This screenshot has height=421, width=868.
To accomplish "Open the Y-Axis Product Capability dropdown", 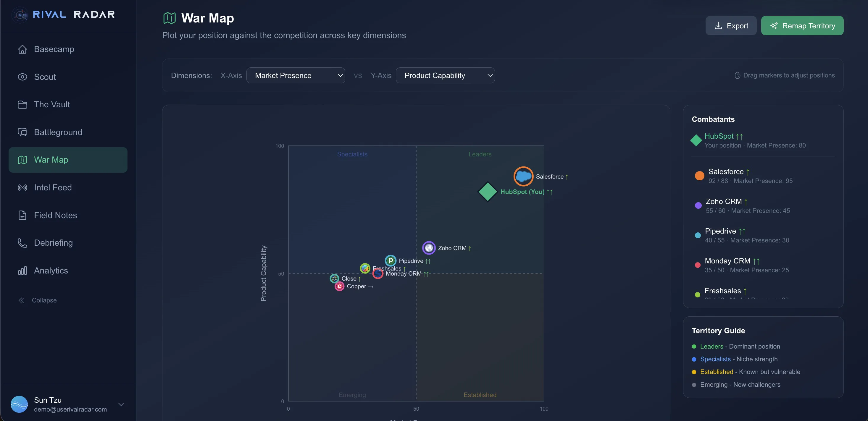I will click(445, 75).
